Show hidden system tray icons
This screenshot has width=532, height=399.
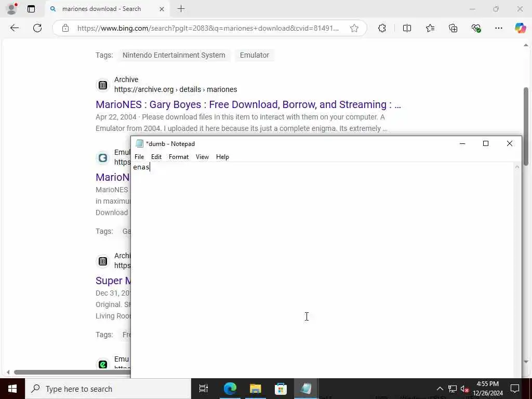[x=440, y=389]
